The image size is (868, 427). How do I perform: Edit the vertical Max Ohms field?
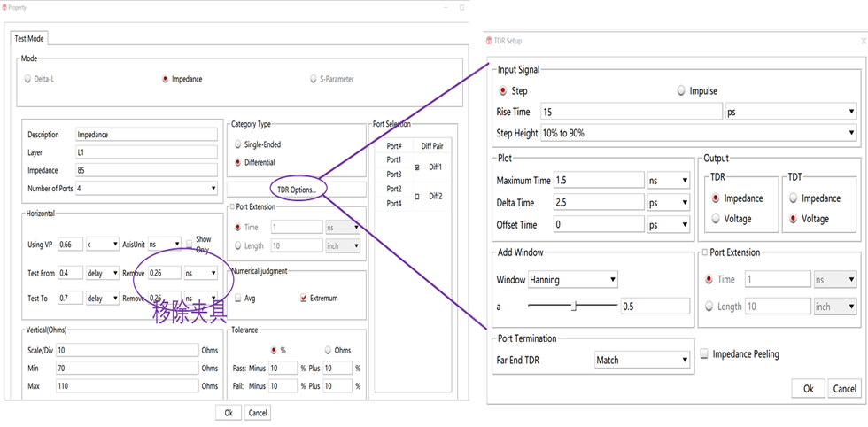[x=128, y=385]
